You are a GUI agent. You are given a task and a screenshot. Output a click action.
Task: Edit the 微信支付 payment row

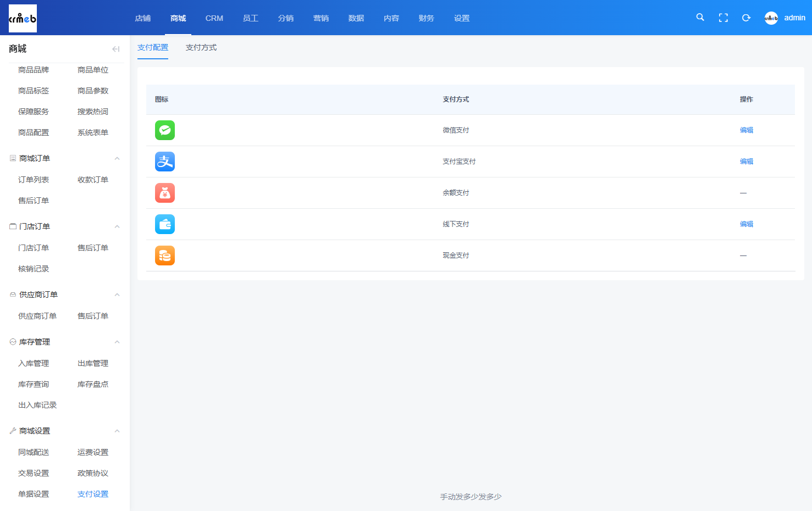(747, 130)
